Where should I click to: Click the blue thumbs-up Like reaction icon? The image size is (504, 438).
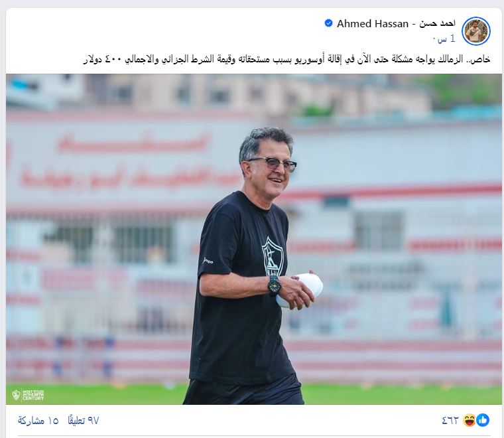click(x=483, y=420)
